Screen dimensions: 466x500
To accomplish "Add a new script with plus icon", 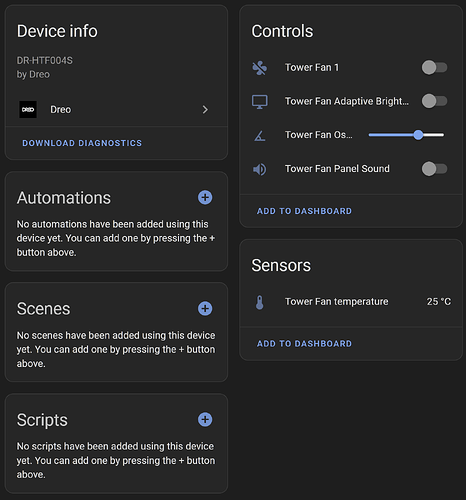I will tap(205, 419).
